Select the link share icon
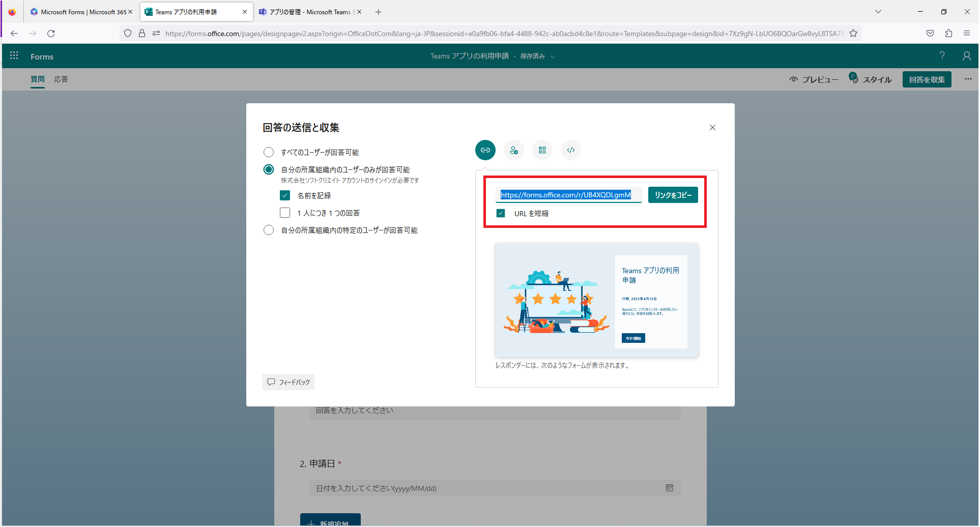 [x=485, y=150]
